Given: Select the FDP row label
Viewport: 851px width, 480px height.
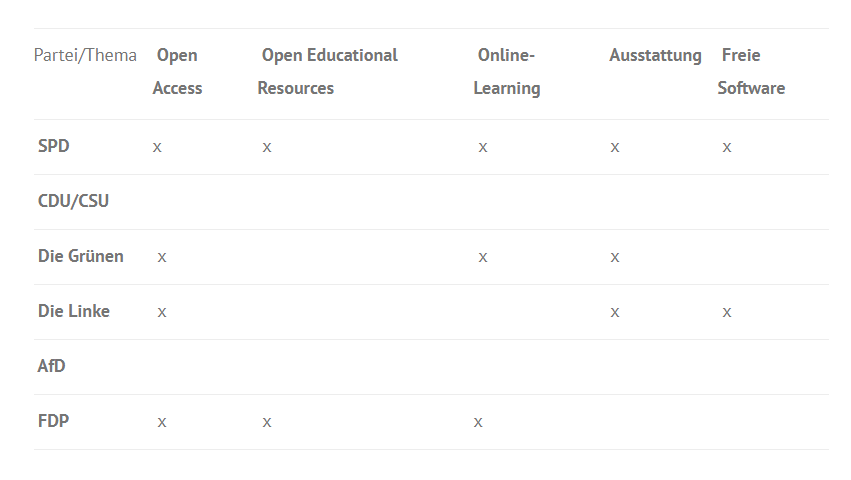Looking at the screenshot, I should click(54, 421).
